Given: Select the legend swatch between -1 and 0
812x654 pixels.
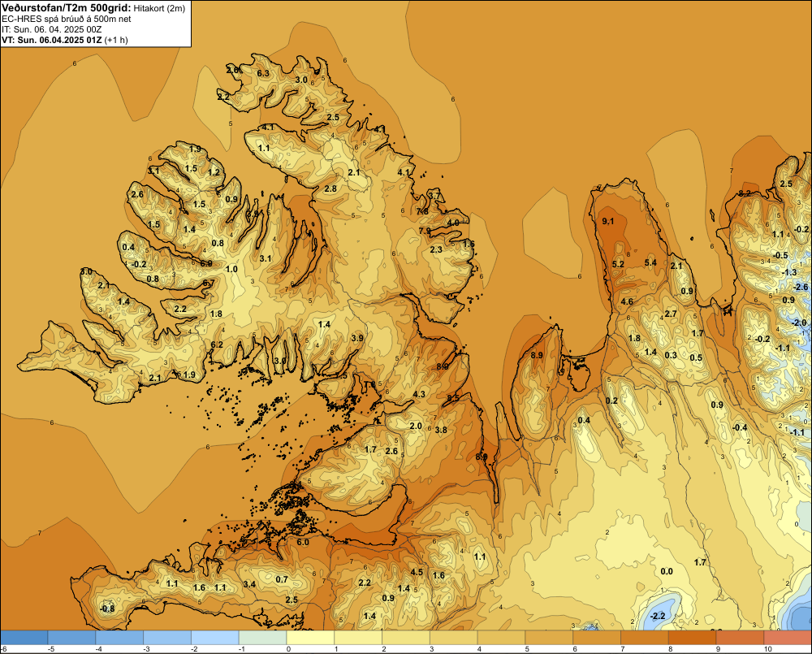Looking at the screenshot, I should coord(262,638).
